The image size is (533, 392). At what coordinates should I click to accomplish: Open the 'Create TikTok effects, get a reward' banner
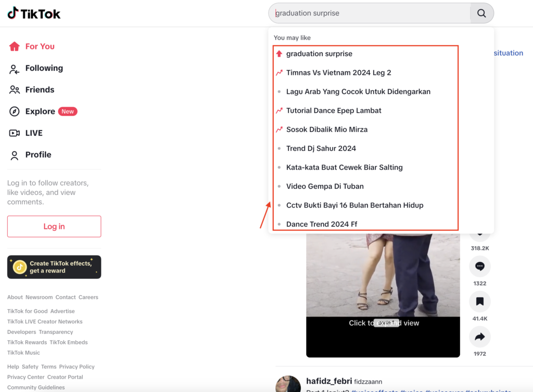click(x=54, y=267)
